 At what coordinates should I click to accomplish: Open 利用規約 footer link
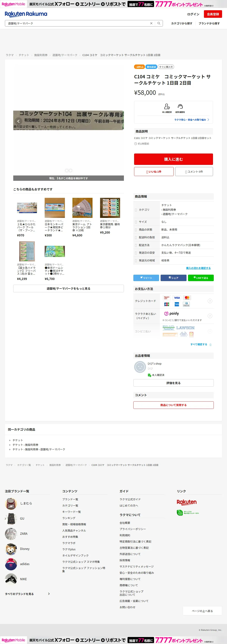point(125,535)
